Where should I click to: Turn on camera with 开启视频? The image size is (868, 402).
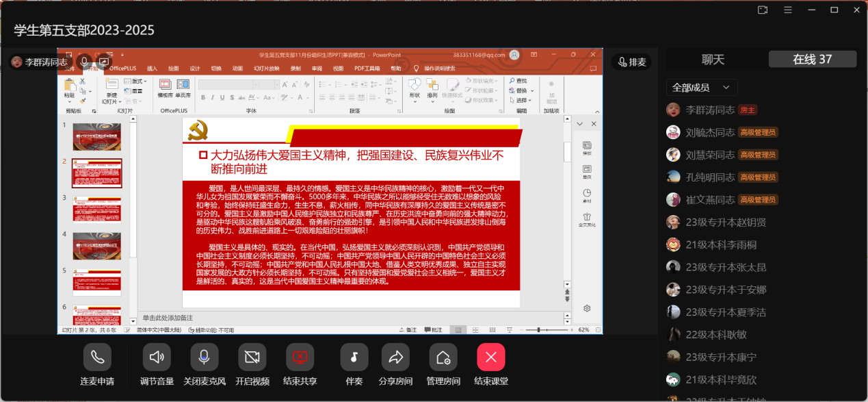[x=252, y=357]
